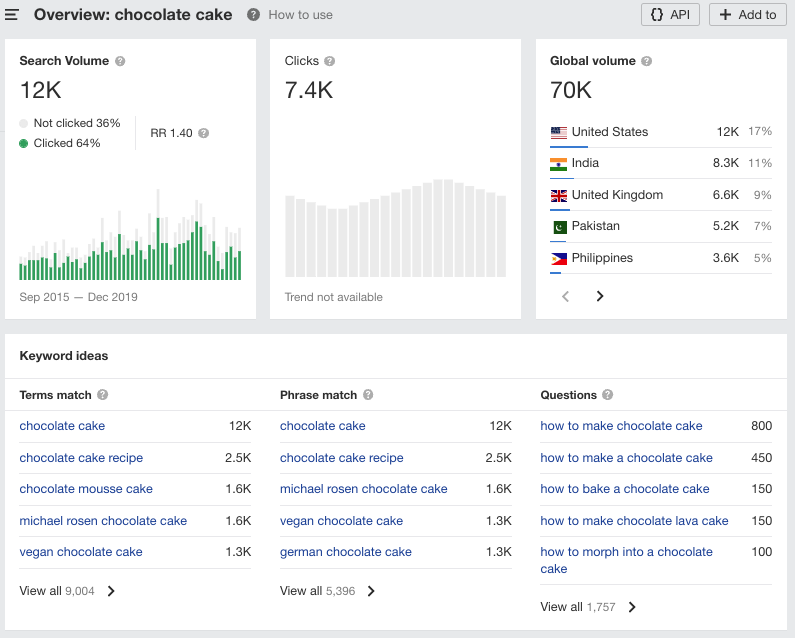Click the Questions help icon
The width and height of the screenshot is (795, 638).
tap(608, 395)
